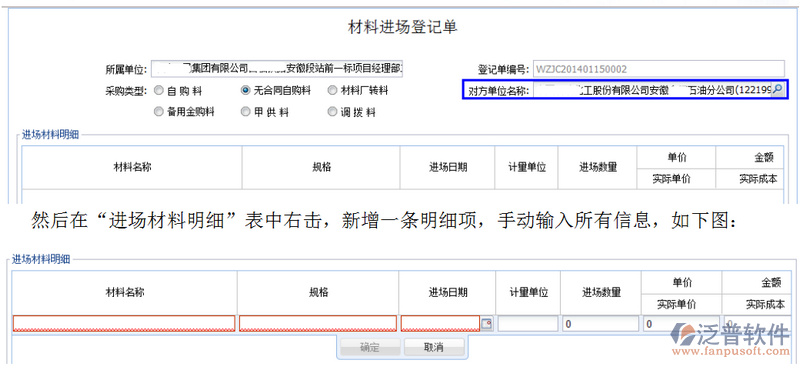
Task: Click the greyed 确定 button
Action: tap(369, 348)
